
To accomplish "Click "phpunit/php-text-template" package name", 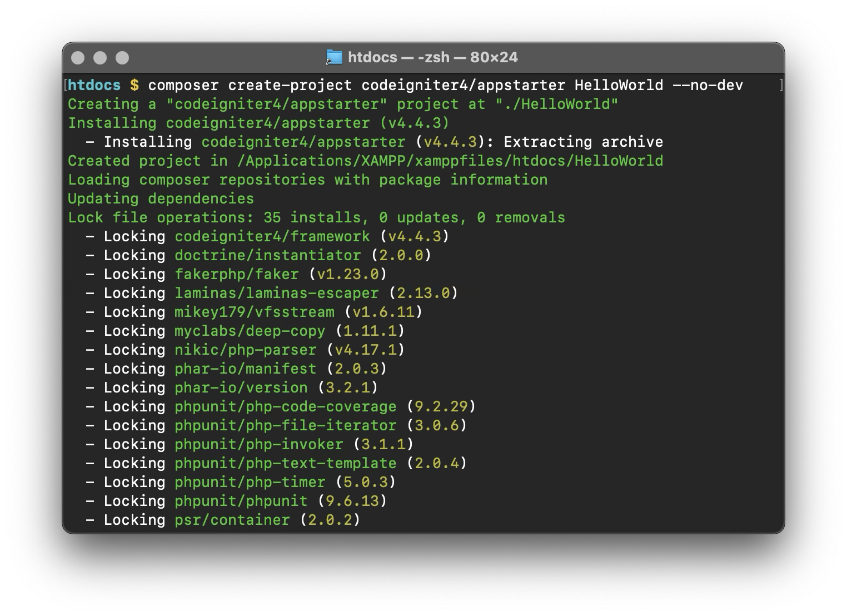I will point(286,463).
